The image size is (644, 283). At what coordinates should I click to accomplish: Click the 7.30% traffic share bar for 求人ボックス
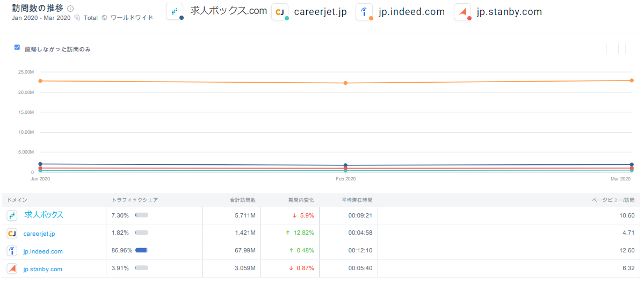point(142,215)
